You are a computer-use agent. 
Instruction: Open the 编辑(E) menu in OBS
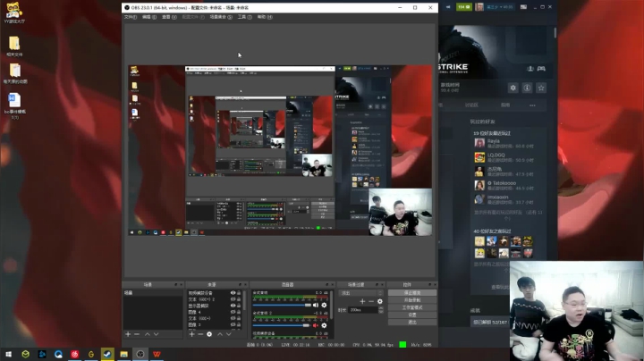click(x=149, y=17)
